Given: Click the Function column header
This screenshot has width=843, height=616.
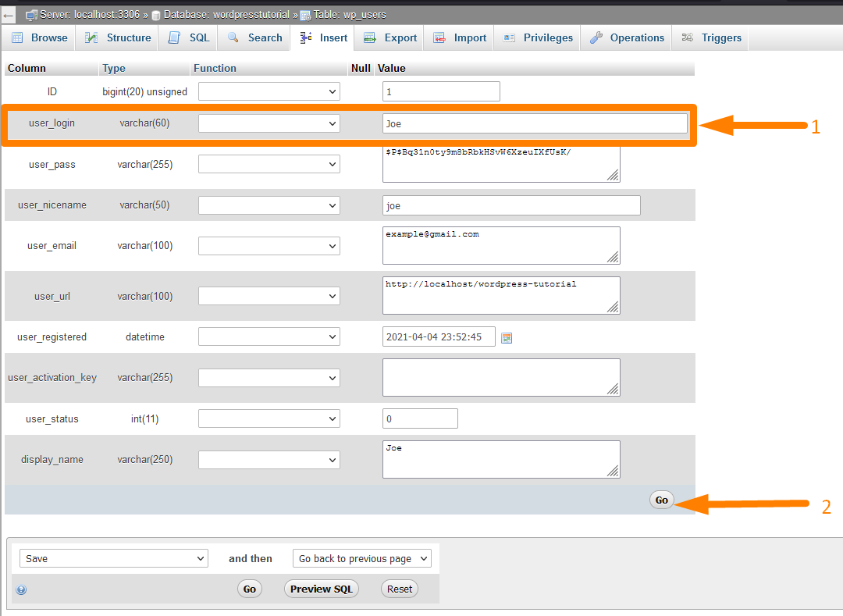Looking at the screenshot, I should click(215, 68).
